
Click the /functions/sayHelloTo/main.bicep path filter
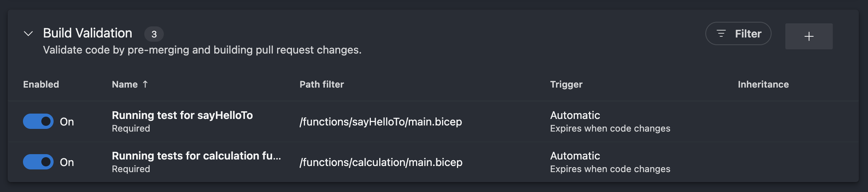tap(381, 122)
